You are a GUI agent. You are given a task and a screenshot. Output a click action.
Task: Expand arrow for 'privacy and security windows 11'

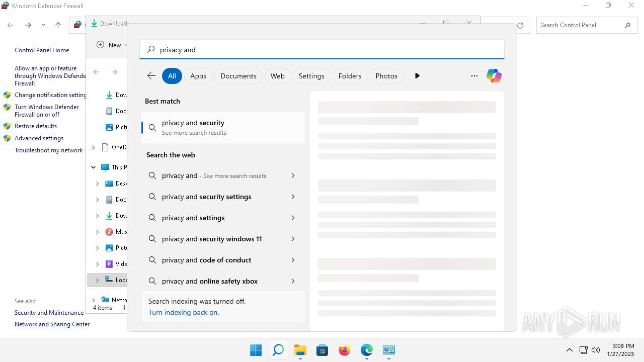coord(293,239)
